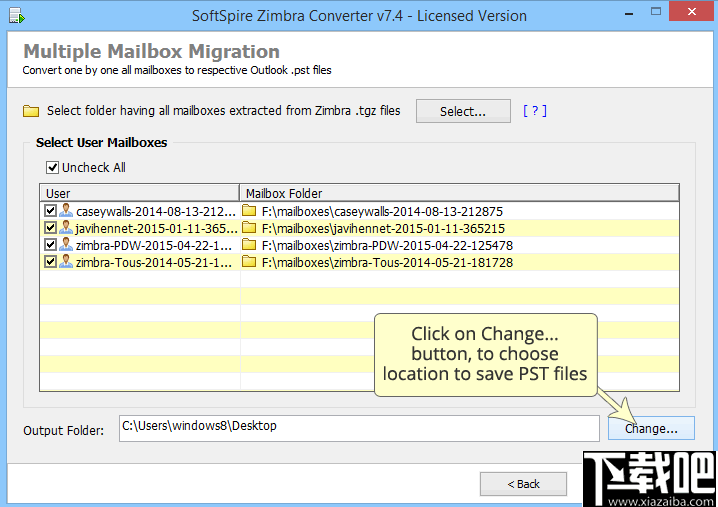Click path F:\mailboxes\caseywalls-2014-08-13-212875
Viewport: 718px width, 507px height.
coord(382,211)
